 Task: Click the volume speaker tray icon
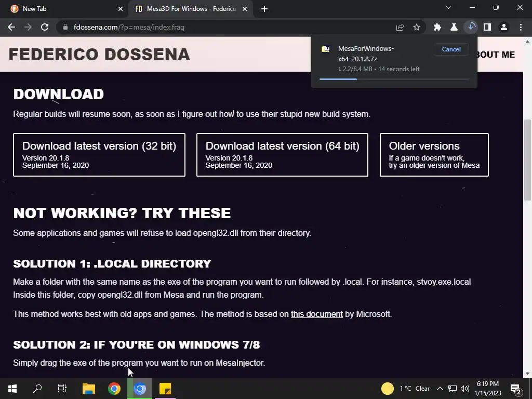(465, 389)
